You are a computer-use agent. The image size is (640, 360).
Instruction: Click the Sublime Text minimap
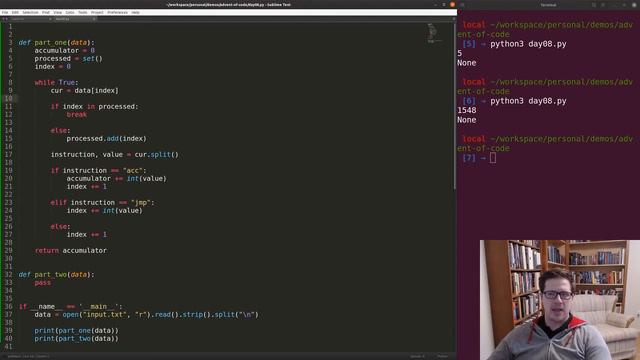(435, 33)
